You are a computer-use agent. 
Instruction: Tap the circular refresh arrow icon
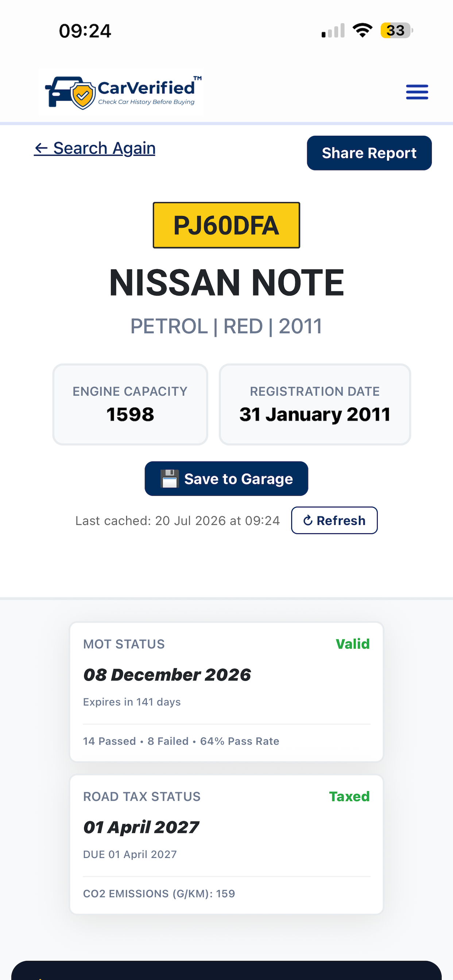coord(308,520)
